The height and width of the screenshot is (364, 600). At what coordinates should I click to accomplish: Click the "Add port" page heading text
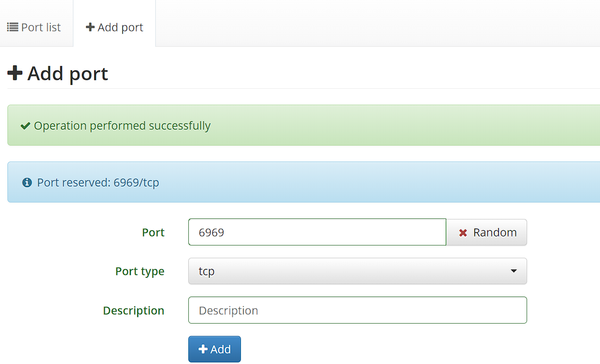point(68,73)
